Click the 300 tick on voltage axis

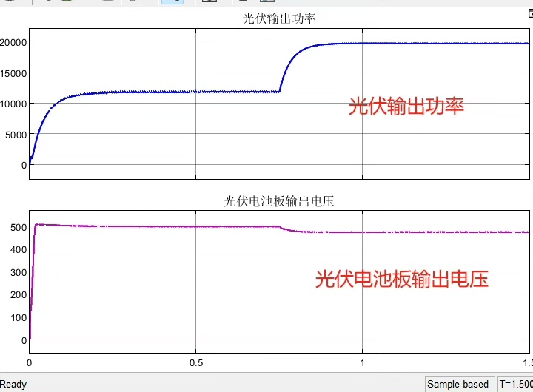pyautogui.click(x=19, y=272)
